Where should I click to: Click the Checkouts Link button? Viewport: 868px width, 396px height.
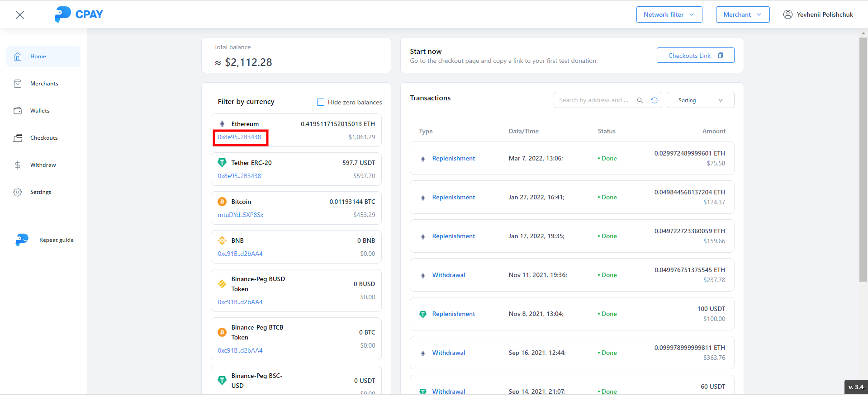[x=695, y=56]
